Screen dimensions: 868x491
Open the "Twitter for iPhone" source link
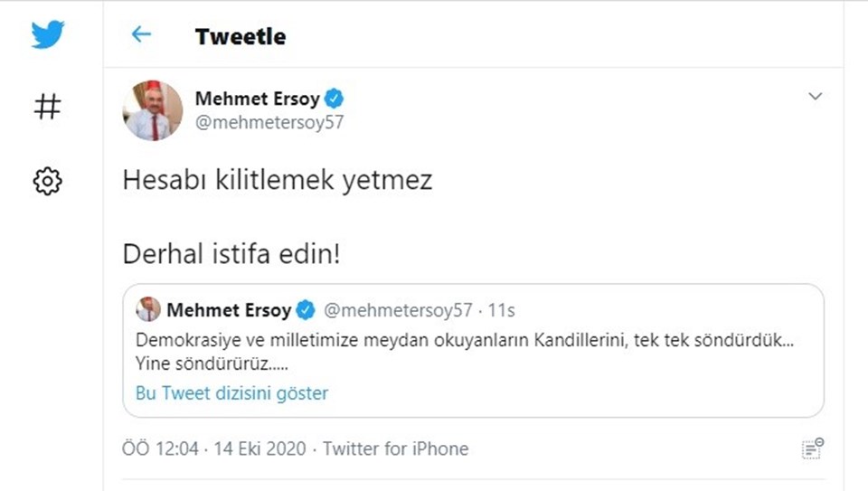point(395,449)
